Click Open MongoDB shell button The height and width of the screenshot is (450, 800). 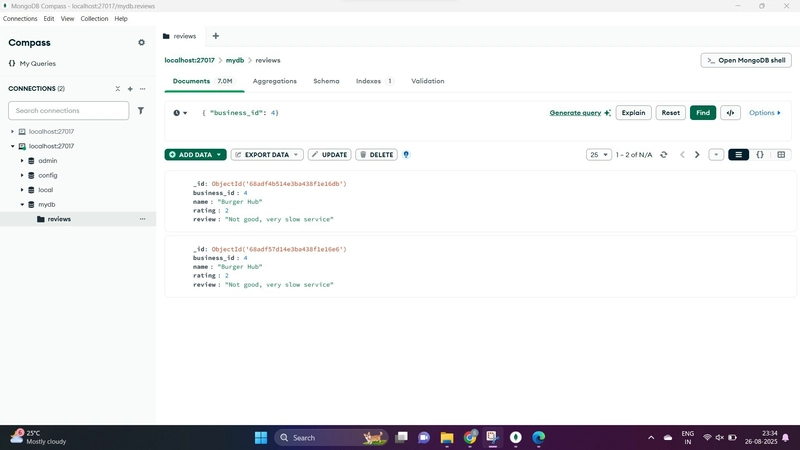tap(745, 60)
